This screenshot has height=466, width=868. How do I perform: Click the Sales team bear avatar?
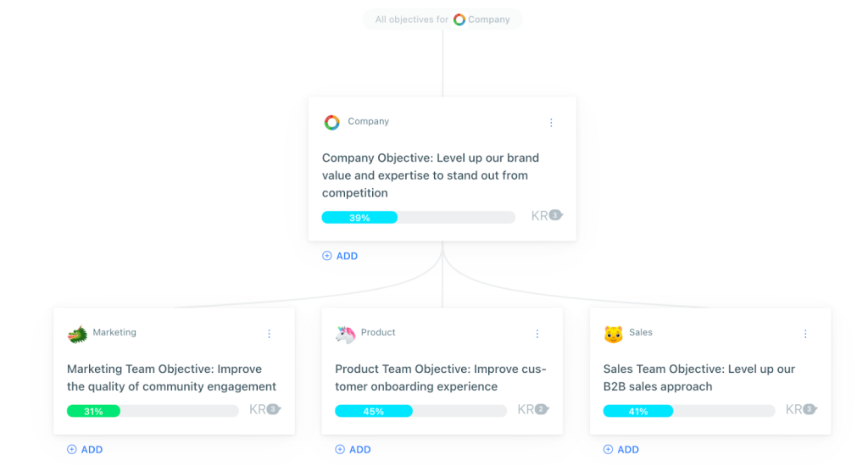614,334
